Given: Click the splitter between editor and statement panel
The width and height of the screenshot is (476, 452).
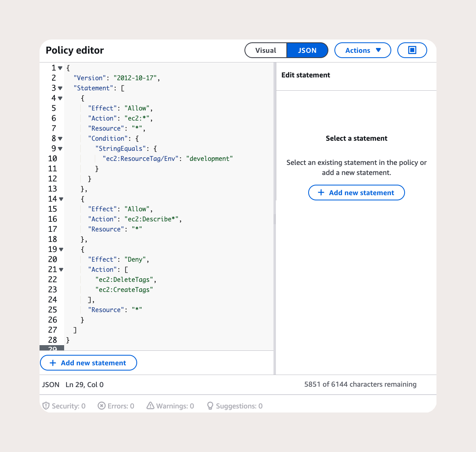Looking at the screenshot, I should [x=275, y=219].
